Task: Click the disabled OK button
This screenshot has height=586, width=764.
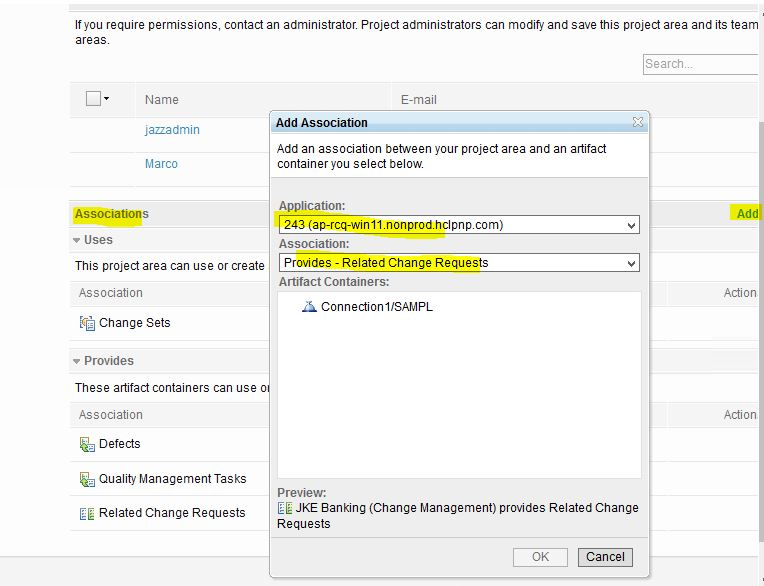Action: click(540, 557)
